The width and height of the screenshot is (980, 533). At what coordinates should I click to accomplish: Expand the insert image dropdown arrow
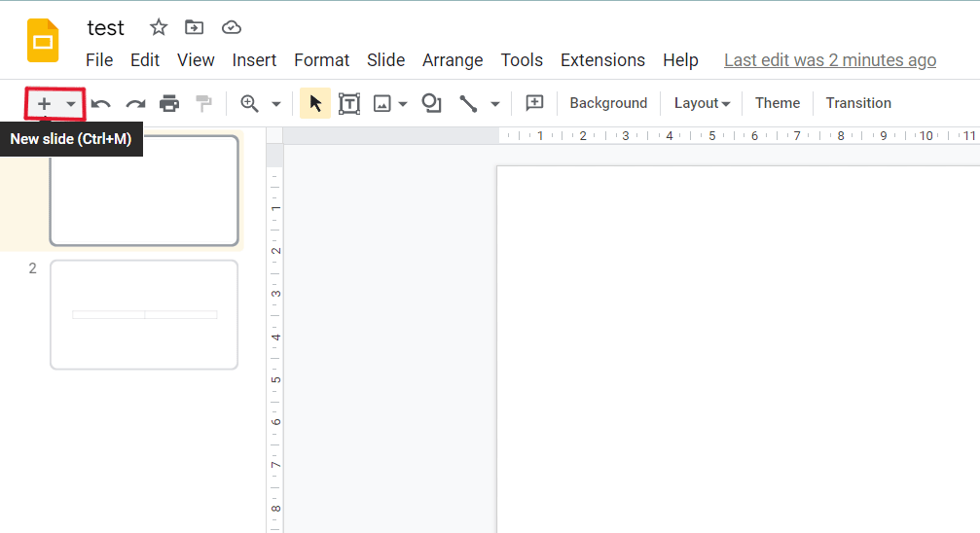tap(403, 104)
